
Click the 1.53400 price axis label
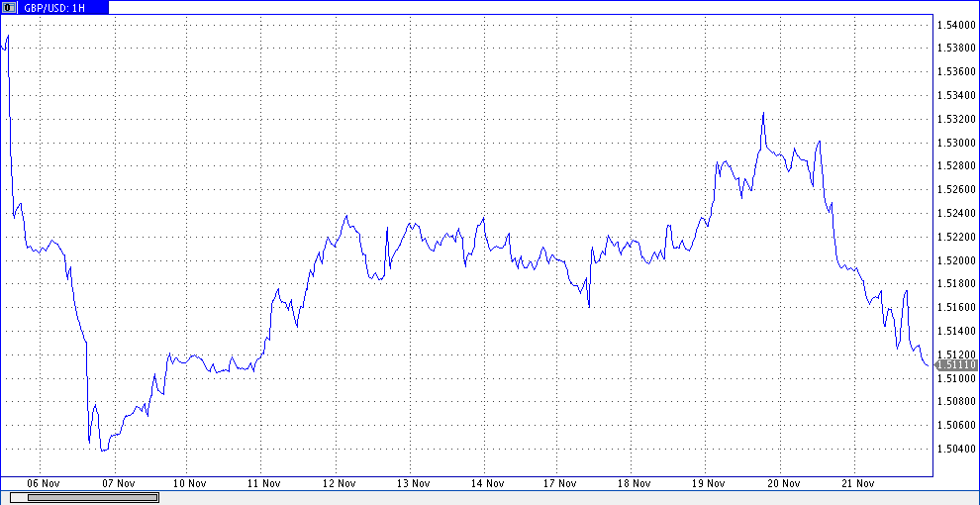tap(956, 96)
